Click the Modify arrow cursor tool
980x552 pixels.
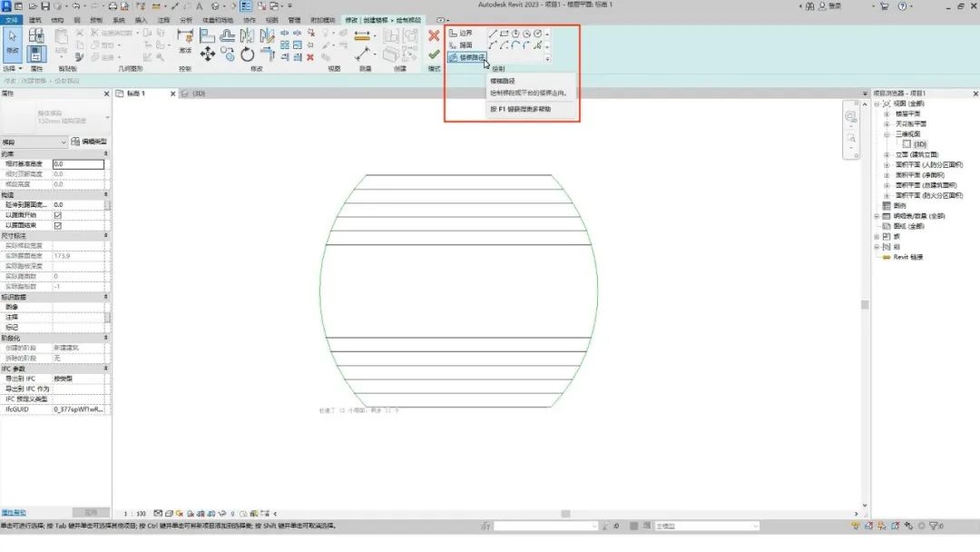(x=13, y=44)
